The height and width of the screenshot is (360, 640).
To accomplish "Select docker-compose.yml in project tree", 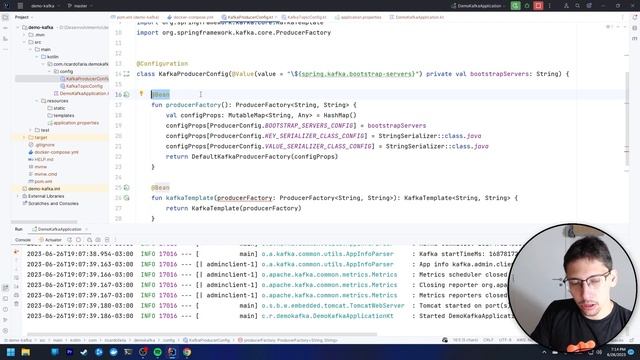I will click(53, 152).
